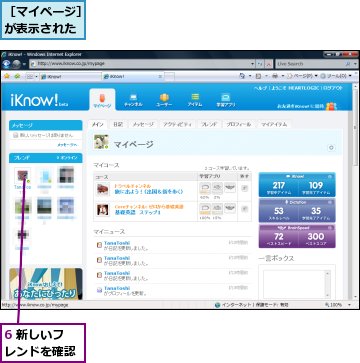Viewport: 360px width, 363px height.
Task: Switch to the フレンド tab
Action: coord(209,124)
